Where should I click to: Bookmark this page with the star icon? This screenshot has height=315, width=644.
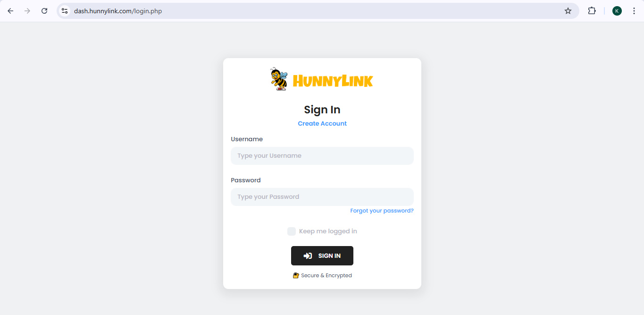pos(568,11)
